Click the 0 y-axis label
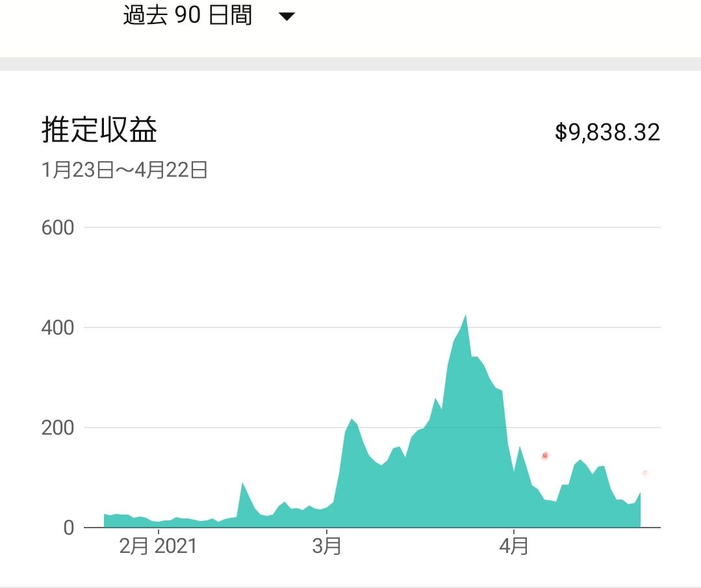 click(68, 528)
